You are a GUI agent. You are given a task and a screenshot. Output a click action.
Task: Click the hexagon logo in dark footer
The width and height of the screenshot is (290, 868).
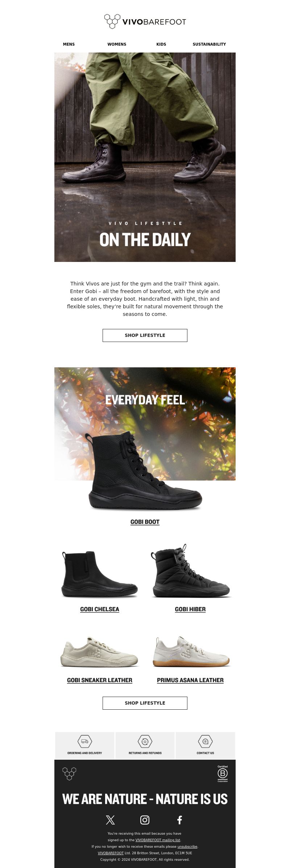pos(69,773)
